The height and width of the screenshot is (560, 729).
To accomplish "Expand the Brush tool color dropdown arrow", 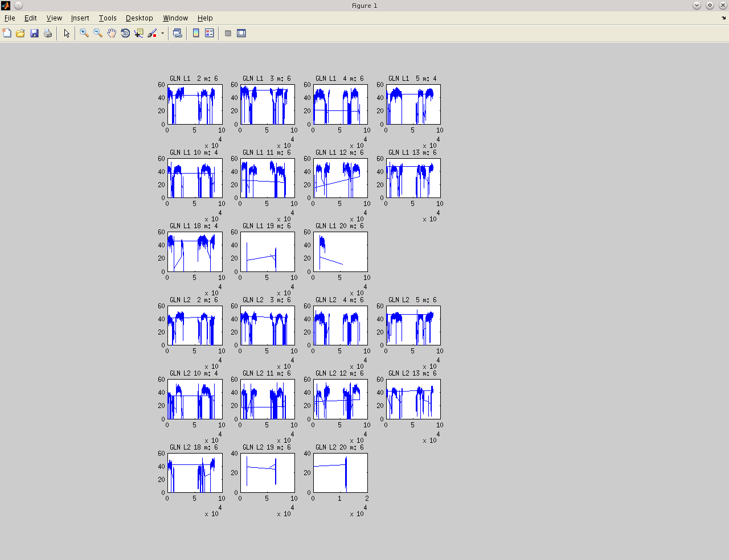I will tap(162, 34).
